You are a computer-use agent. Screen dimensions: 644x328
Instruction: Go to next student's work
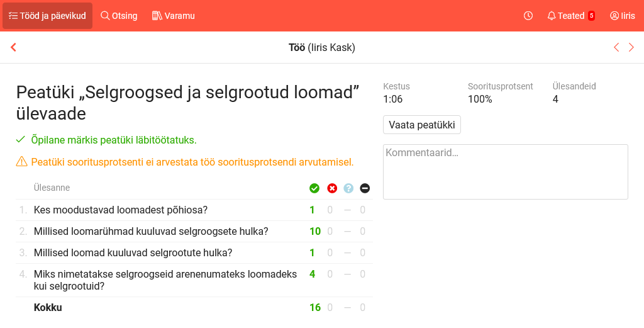[631, 47]
